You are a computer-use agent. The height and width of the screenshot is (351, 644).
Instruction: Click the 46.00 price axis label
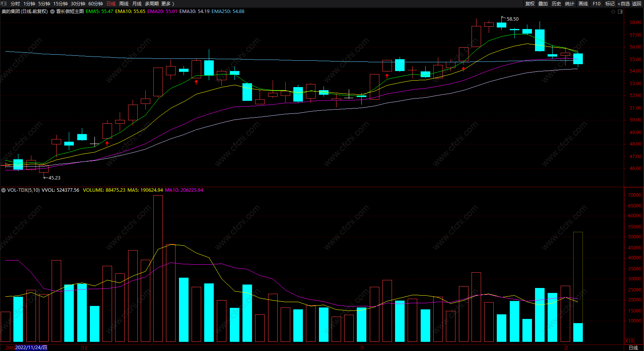click(636, 168)
